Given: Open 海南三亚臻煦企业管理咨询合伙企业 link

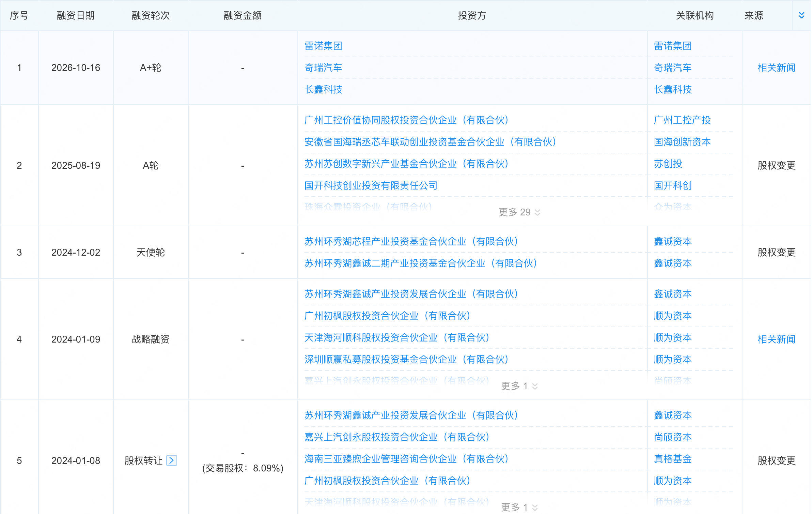Looking at the screenshot, I should (407, 459).
